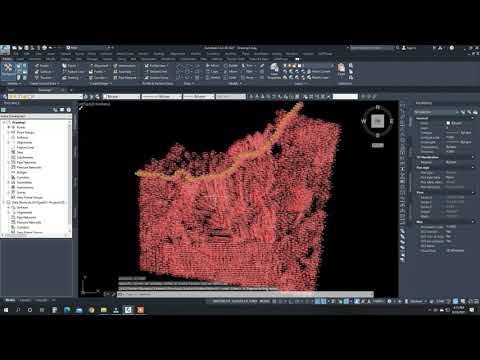Viewport: 480px width, 360px height.
Task: Open the first ByLayer color dropdown
Action: [x=121, y=97]
